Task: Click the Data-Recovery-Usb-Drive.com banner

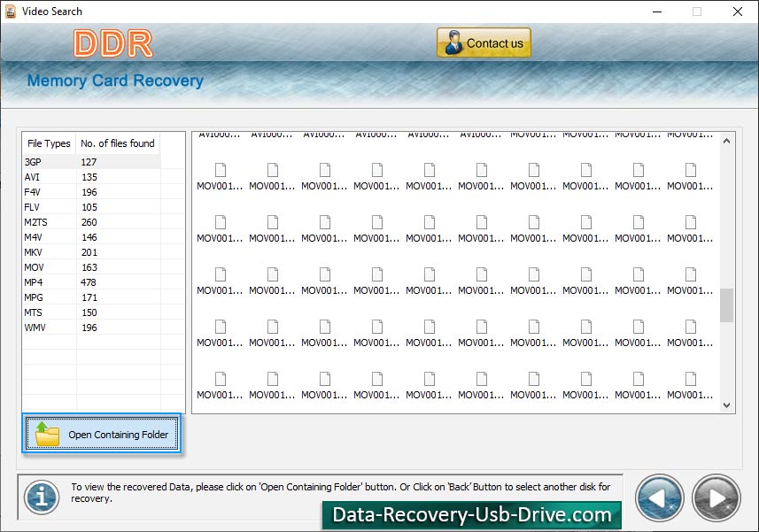Action: pos(472,514)
